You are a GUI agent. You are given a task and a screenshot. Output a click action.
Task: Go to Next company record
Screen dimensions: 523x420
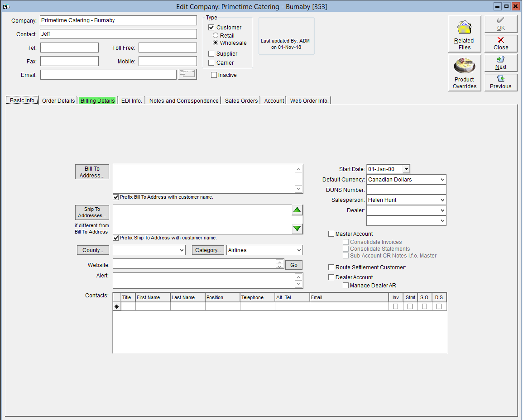(501, 62)
